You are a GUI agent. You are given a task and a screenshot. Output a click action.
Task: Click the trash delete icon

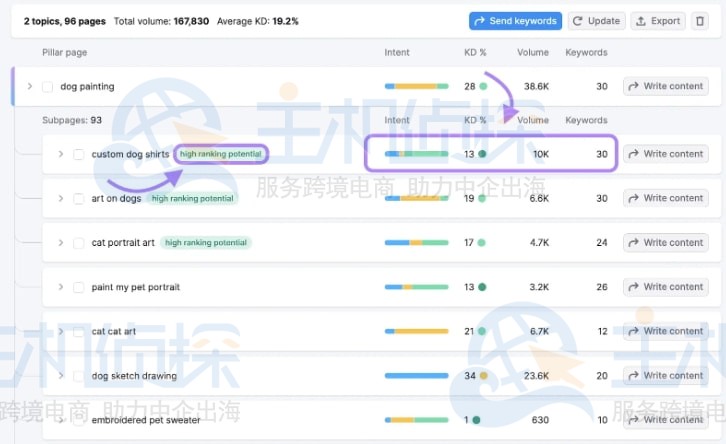[x=700, y=21]
